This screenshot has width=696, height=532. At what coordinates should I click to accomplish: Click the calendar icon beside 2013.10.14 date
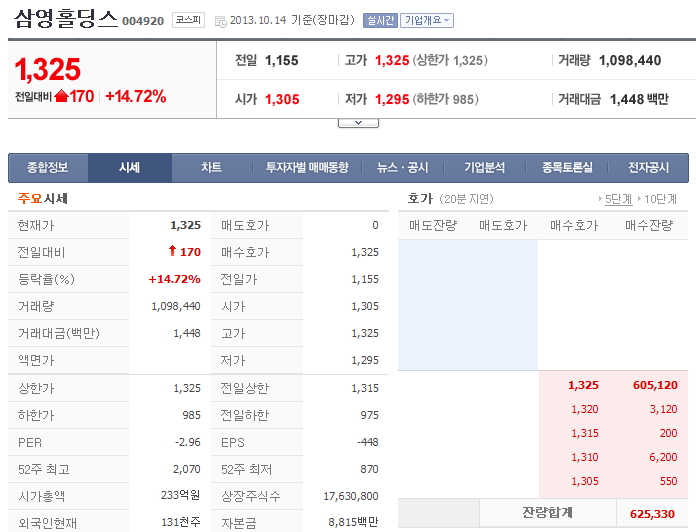pos(220,21)
